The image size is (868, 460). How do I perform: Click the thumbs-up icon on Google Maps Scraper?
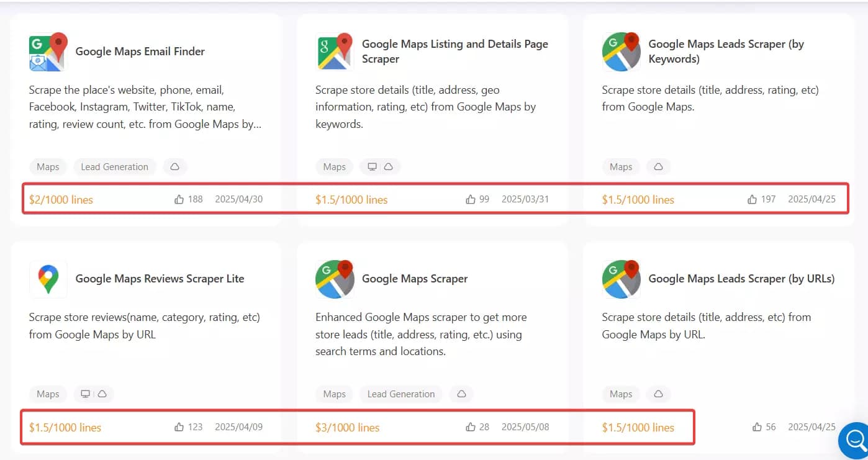[x=471, y=426]
